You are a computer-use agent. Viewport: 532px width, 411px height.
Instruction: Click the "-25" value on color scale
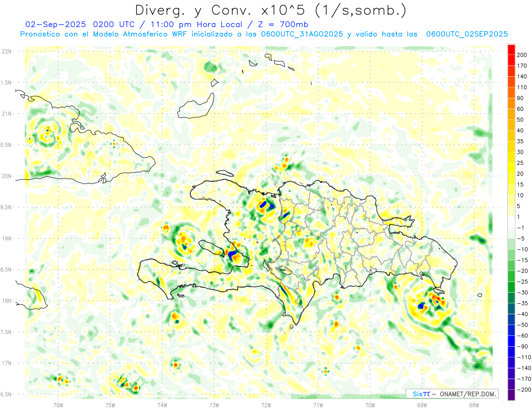click(522, 282)
